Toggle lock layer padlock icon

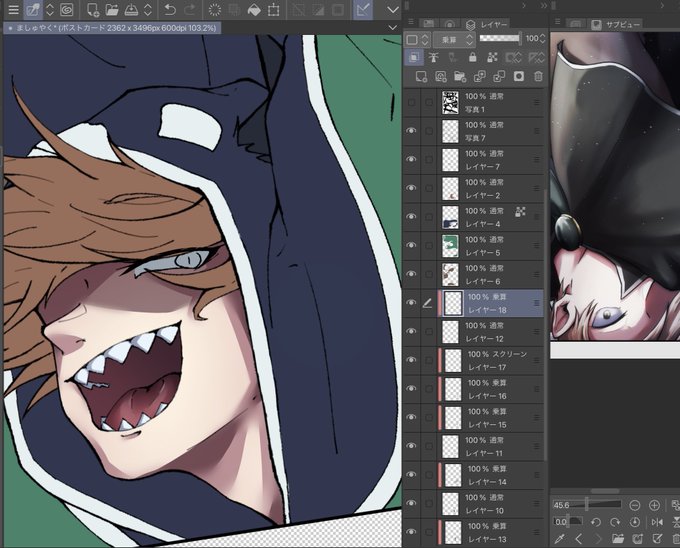(473, 57)
